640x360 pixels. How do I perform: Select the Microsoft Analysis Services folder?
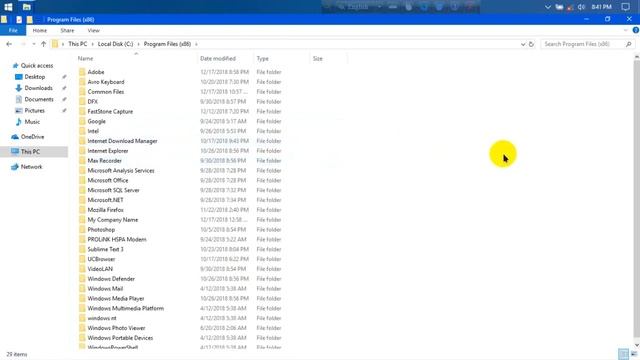121,171
